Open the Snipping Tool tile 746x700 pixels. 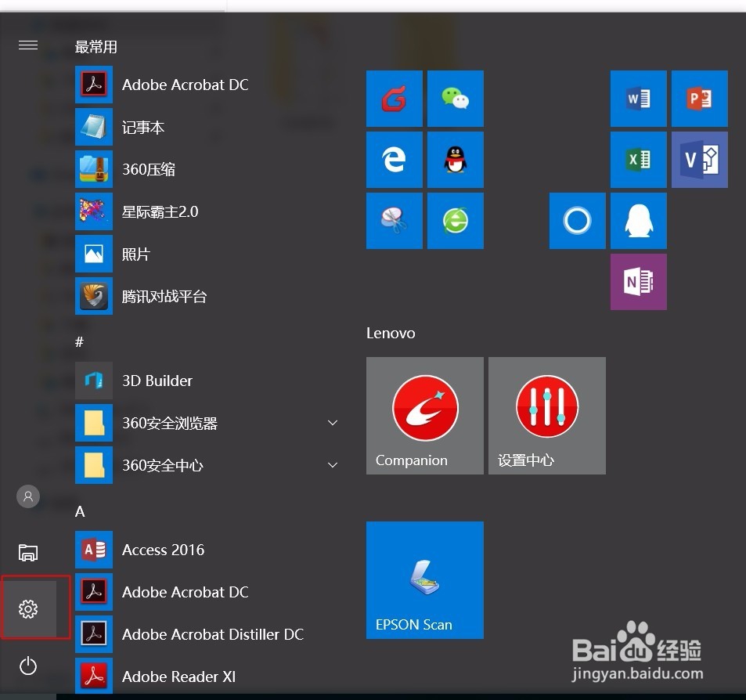point(395,221)
